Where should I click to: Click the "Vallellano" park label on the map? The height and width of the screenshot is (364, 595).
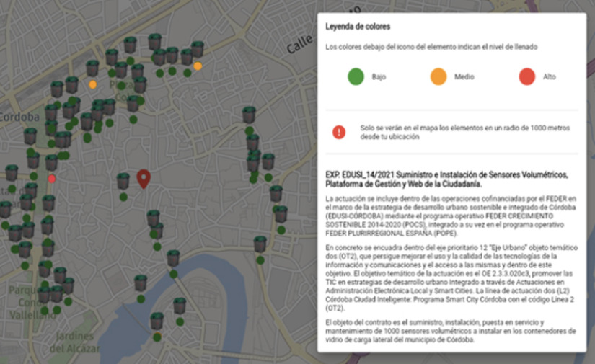click(x=32, y=315)
